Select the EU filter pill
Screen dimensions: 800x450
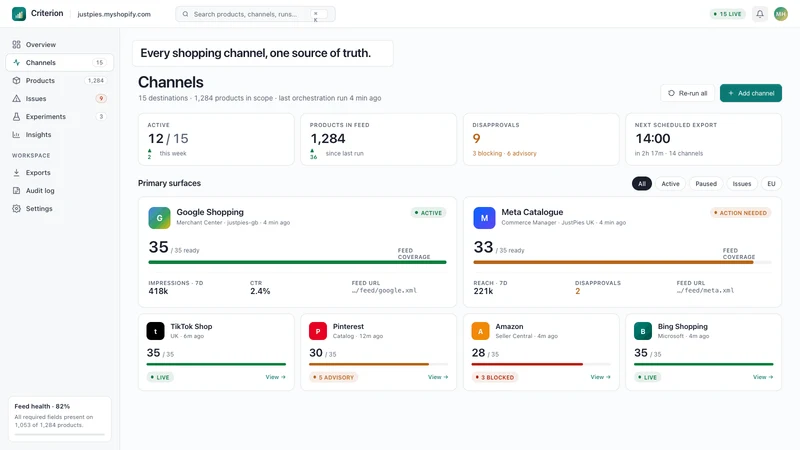coord(771,184)
